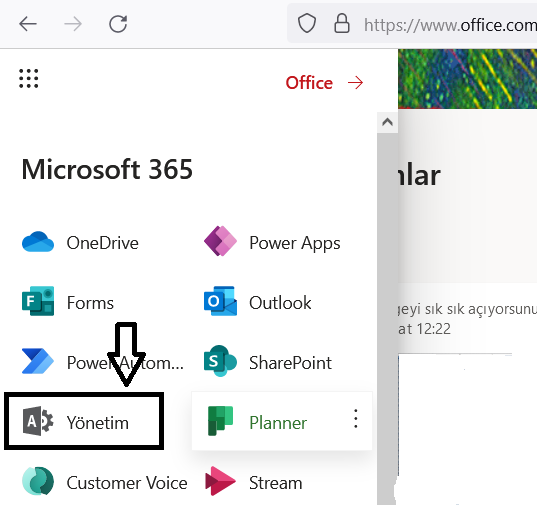Click the browser Back arrow
537x506 pixels.
click(28, 24)
